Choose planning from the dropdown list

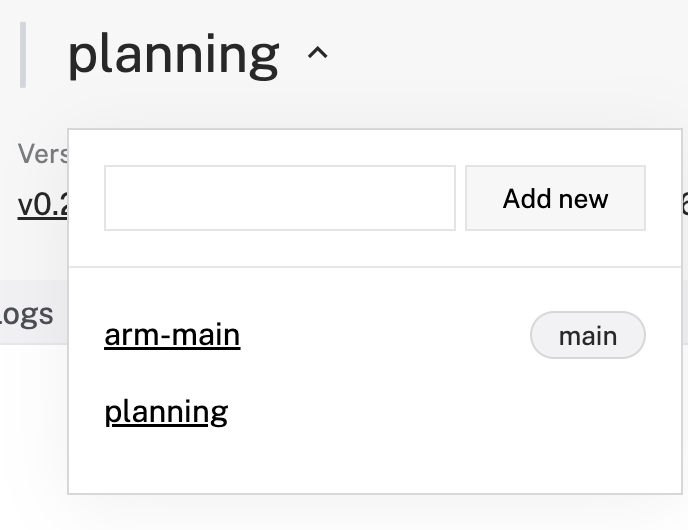click(166, 411)
